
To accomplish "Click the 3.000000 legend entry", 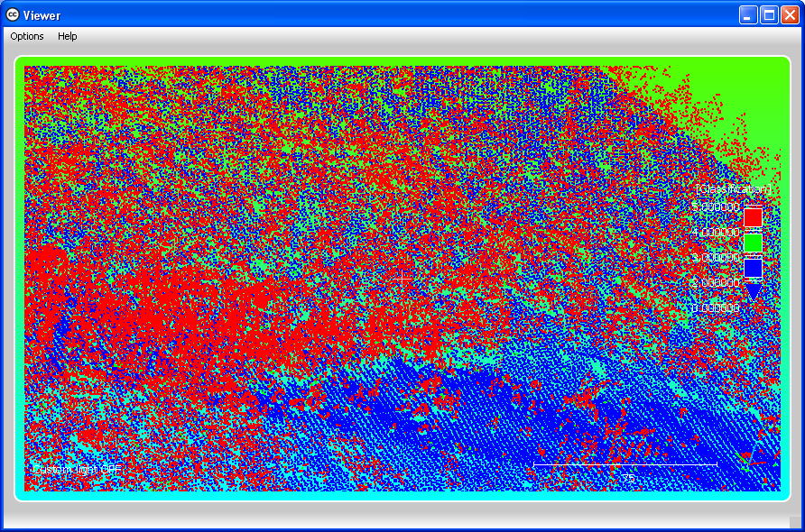I will 716,258.
